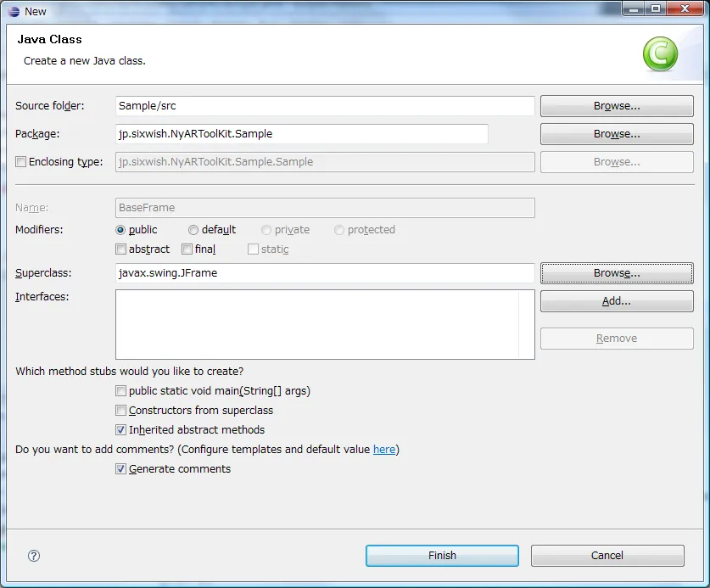This screenshot has height=588, width=710.
Task: Click the Eclipse icon in the title bar
Action: [14, 11]
